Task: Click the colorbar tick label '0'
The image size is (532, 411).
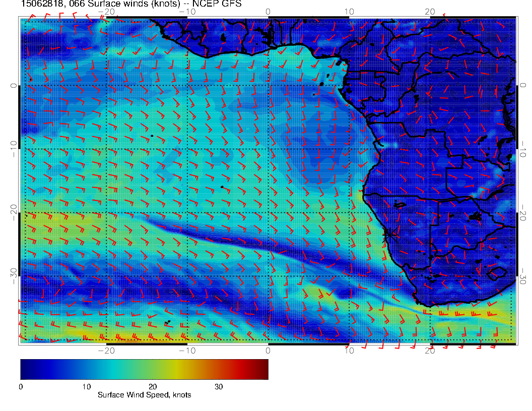Action: [x=21, y=387]
